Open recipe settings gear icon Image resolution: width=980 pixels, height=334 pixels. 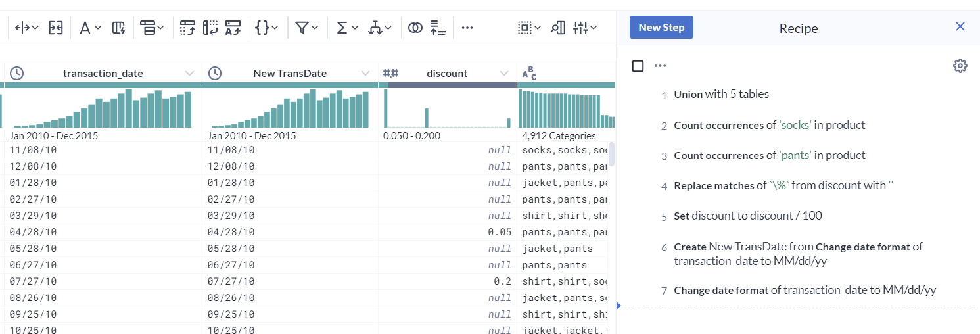960,66
